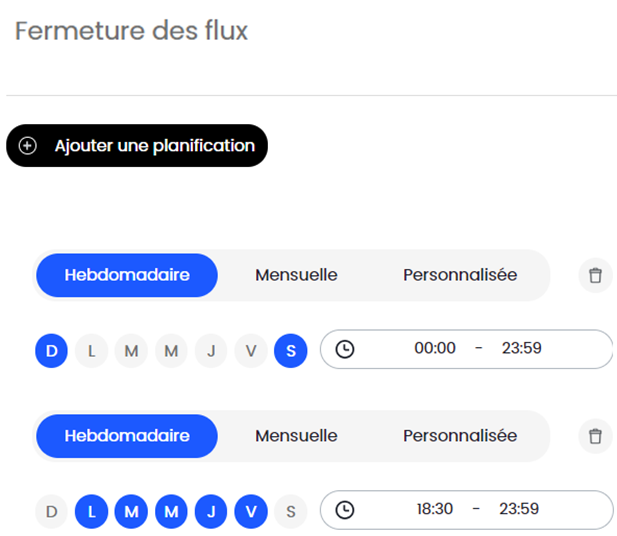The width and height of the screenshot is (617, 536).
Task: Switch second schedule to Mensuelle
Action: coord(296,436)
